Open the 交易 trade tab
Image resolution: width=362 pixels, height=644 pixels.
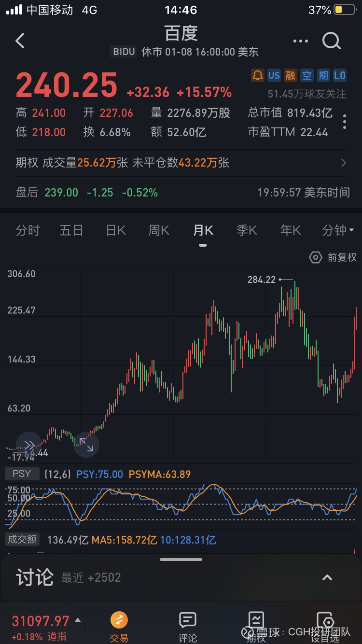119,627
